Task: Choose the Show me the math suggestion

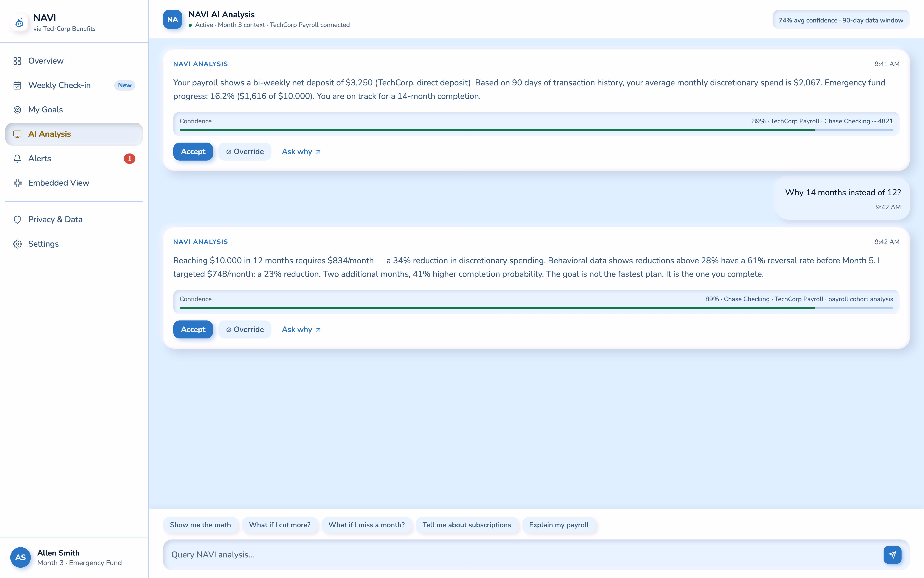Action: [200, 525]
